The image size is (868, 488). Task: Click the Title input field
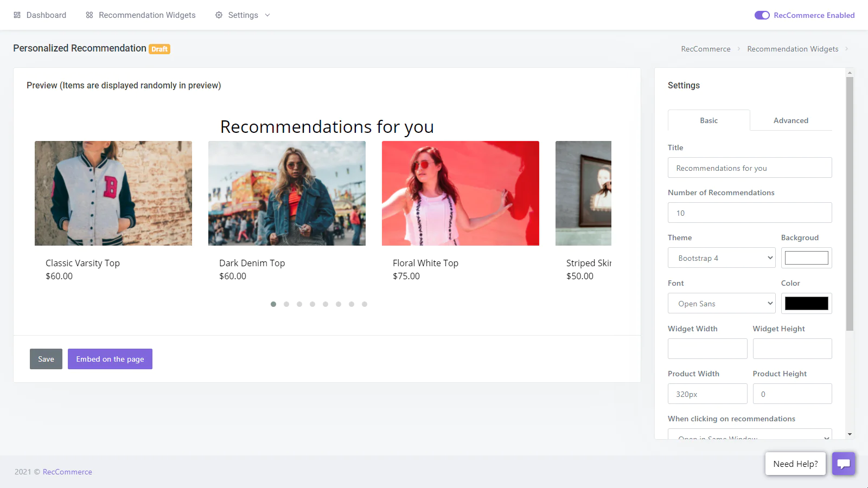coord(749,168)
